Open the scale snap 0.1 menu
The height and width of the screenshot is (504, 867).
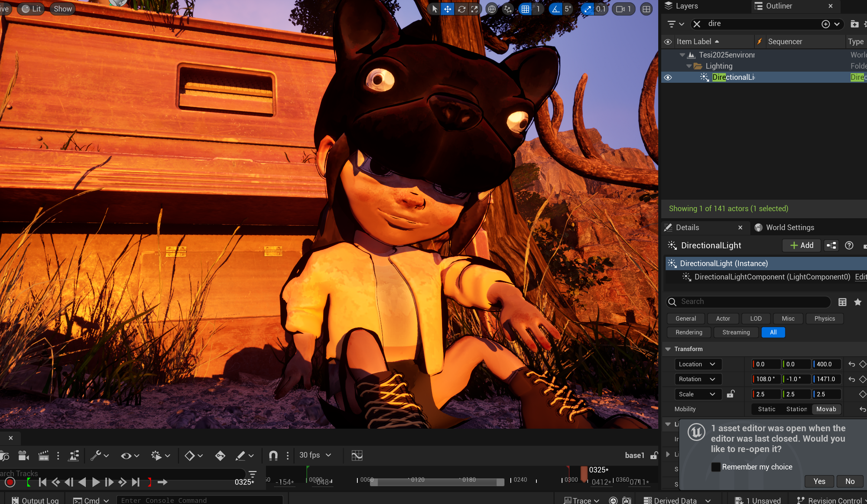click(601, 9)
